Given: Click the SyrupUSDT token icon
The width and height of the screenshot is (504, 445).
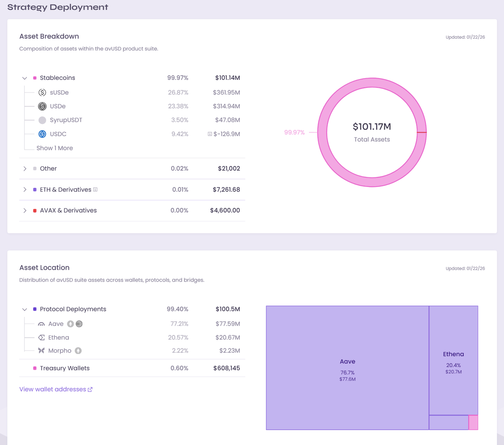Looking at the screenshot, I should 42,120.
